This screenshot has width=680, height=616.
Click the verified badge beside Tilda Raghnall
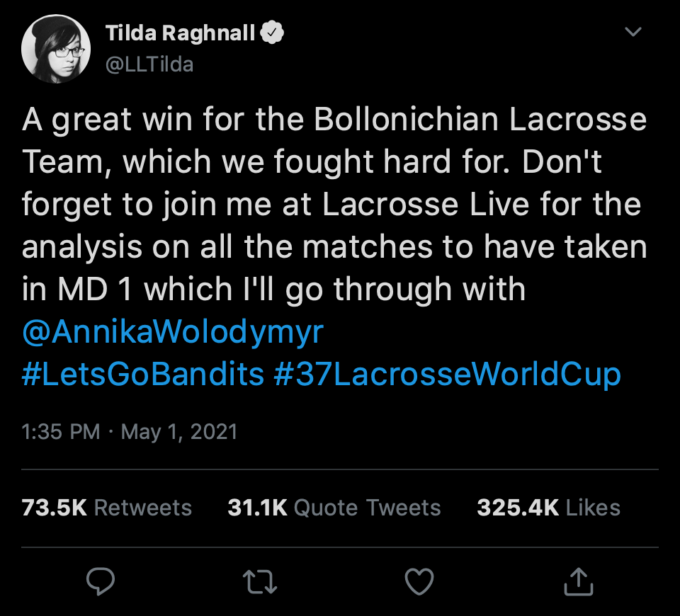tap(273, 33)
